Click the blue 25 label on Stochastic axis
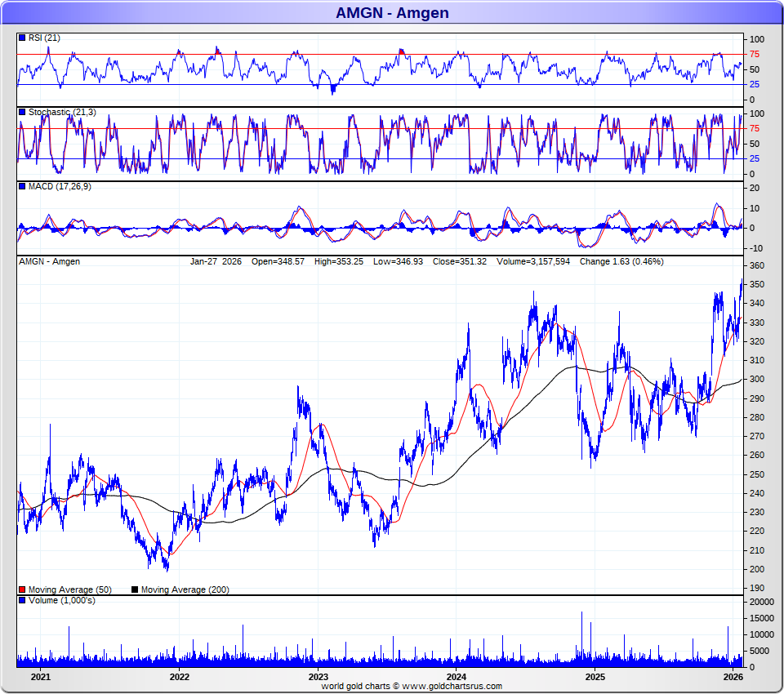Screen dimensions: 784x694 (x=755, y=159)
